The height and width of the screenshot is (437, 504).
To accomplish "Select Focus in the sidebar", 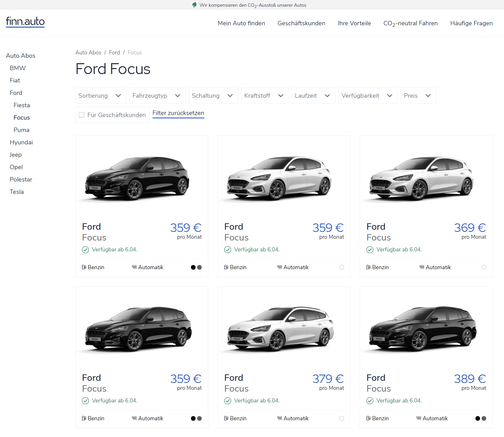I will (22, 118).
